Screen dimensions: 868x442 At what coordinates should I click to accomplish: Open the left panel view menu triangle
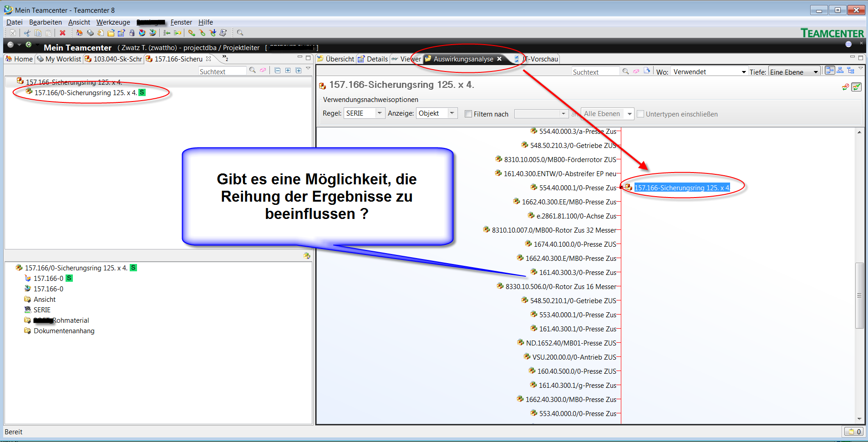coord(308,69)
